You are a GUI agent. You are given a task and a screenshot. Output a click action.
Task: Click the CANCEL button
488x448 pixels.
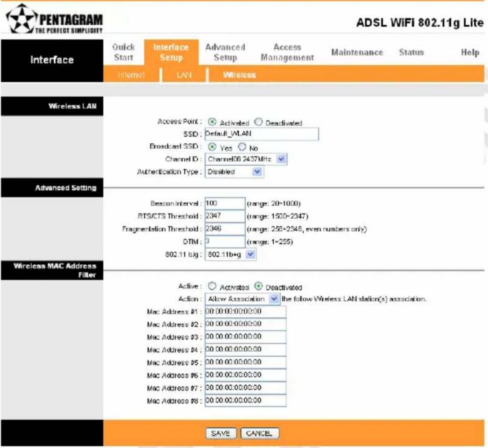point(260,433)
